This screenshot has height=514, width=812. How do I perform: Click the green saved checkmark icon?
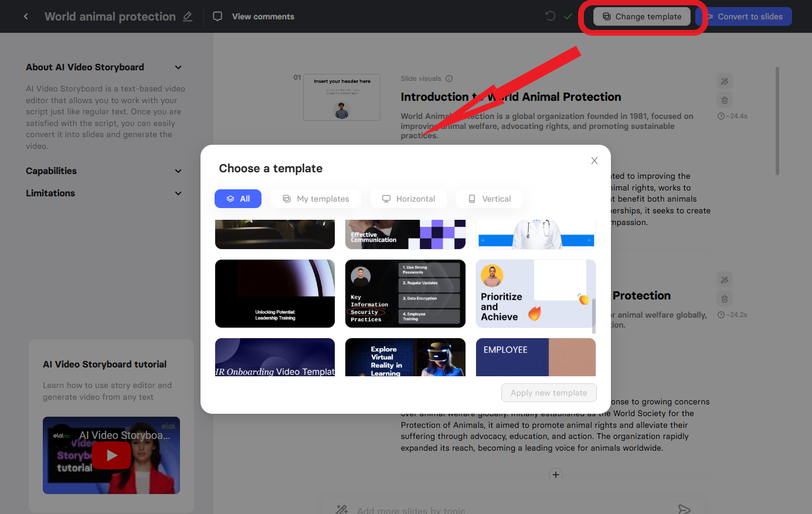coord(568,16)
